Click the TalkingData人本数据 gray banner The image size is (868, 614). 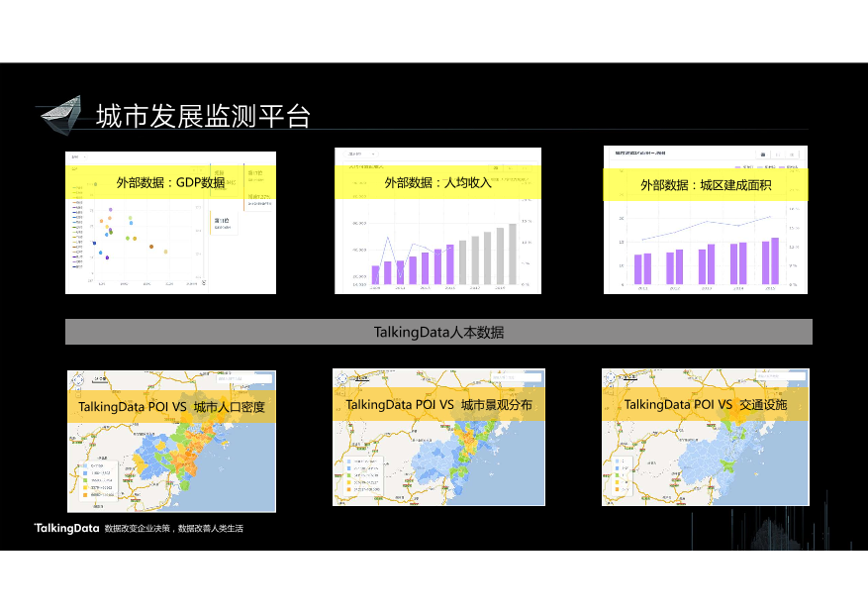(439, 332)
